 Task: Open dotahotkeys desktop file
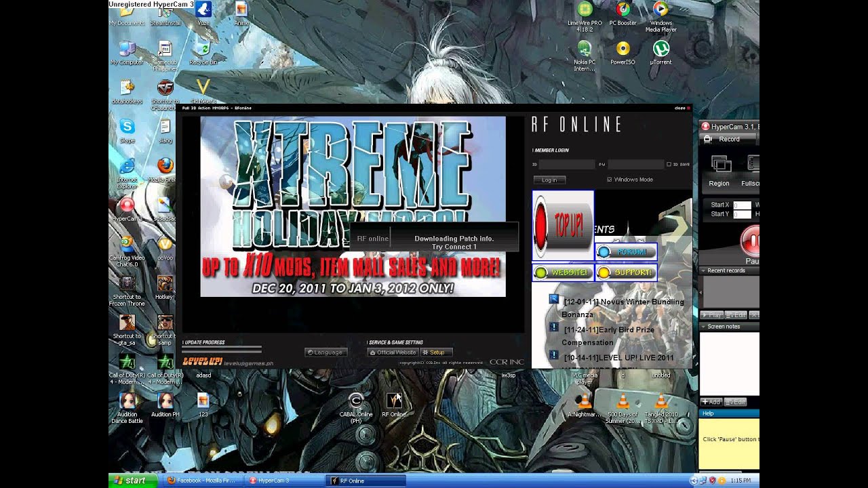click(x=127, y=92)
